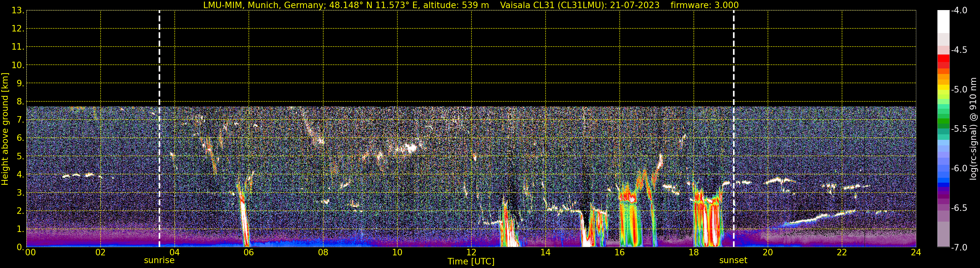Click the time axis tick '24'
Image resolution: width=980 pixels, height=268 pixels.
tap(916, 252)
